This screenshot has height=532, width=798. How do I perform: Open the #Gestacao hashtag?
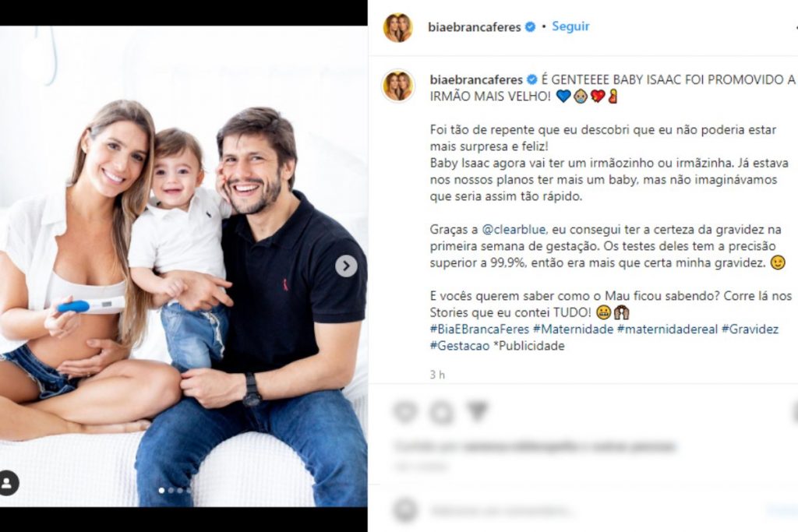[x=460, y=346]
